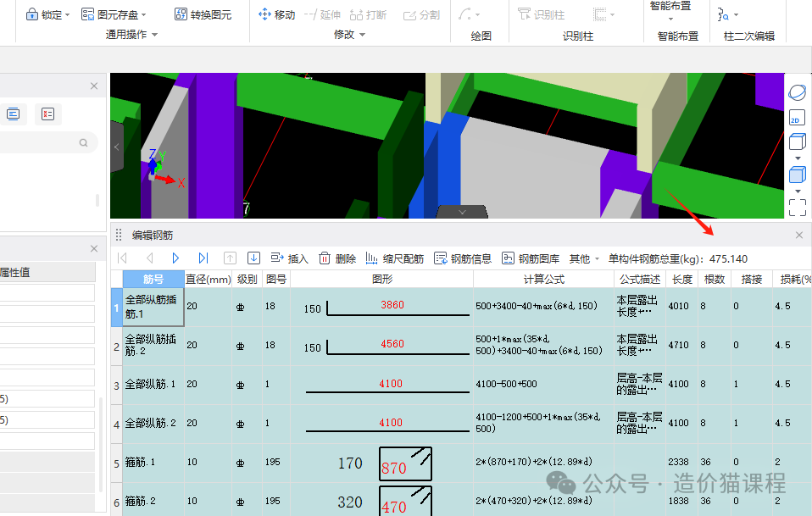The height and width of the screenshot is (516, 812).
Task: Click 删除 to delete the row
Action: point(337,258)
